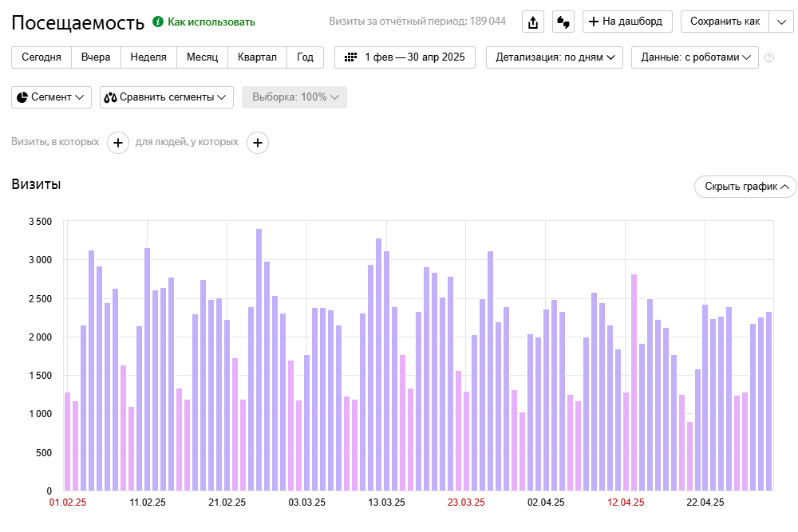798x532 pixels.
Task: Click the thumbs feedback icon button
Action: pos(563,22)
